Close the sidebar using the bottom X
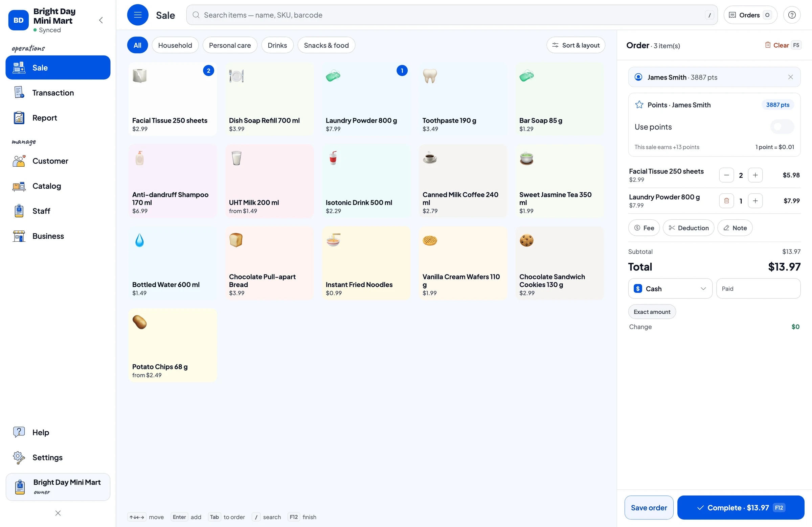 [x=58, y=513]
